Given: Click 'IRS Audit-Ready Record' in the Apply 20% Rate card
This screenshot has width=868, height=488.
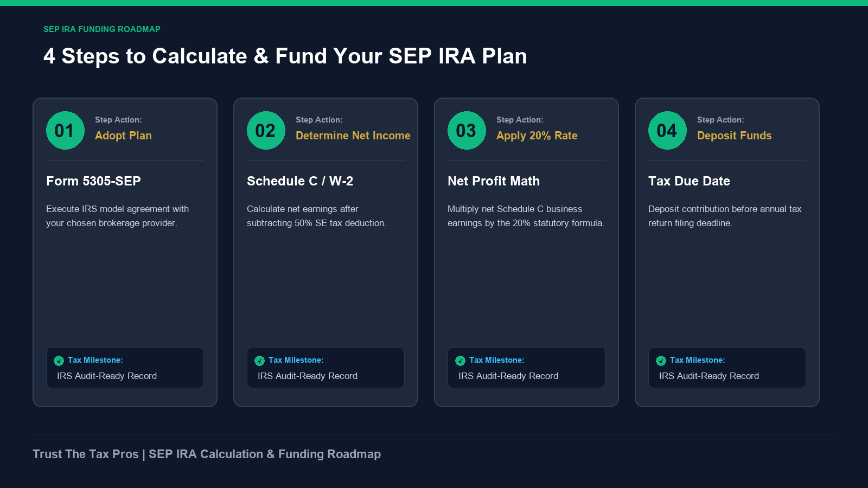Looking at the screenshot, I should click(508, 376).
